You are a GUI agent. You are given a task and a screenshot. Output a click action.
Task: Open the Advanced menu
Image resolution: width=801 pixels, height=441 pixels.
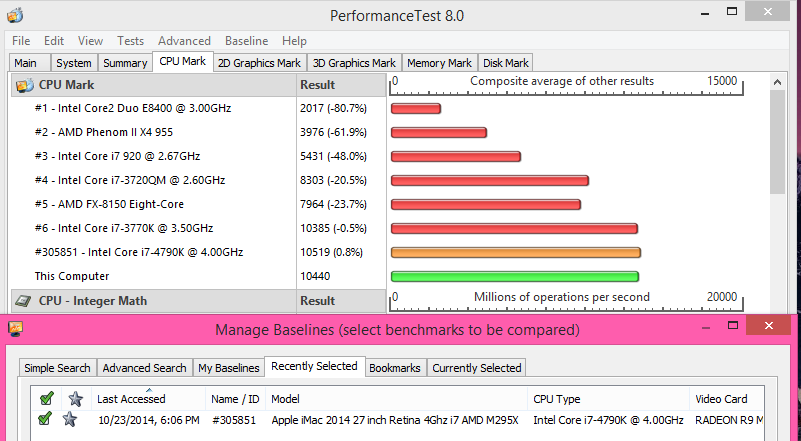(x=184, y=41)
